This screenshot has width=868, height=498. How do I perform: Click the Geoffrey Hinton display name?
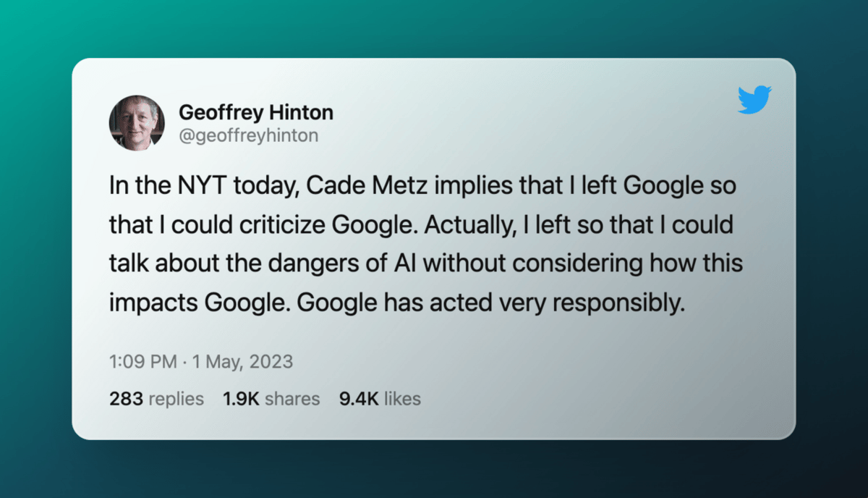[255, 112]
